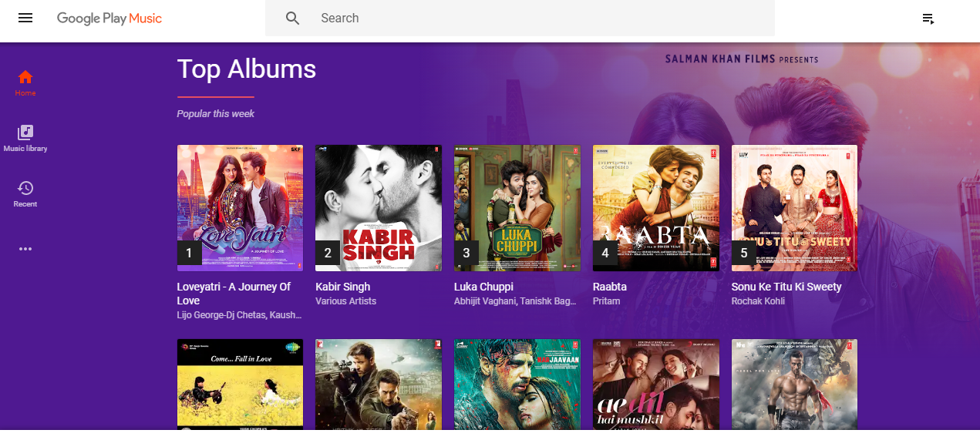Click the Popular this week subtitle
980x440 pixels.
pyautogui.click(x=216, y=114)
